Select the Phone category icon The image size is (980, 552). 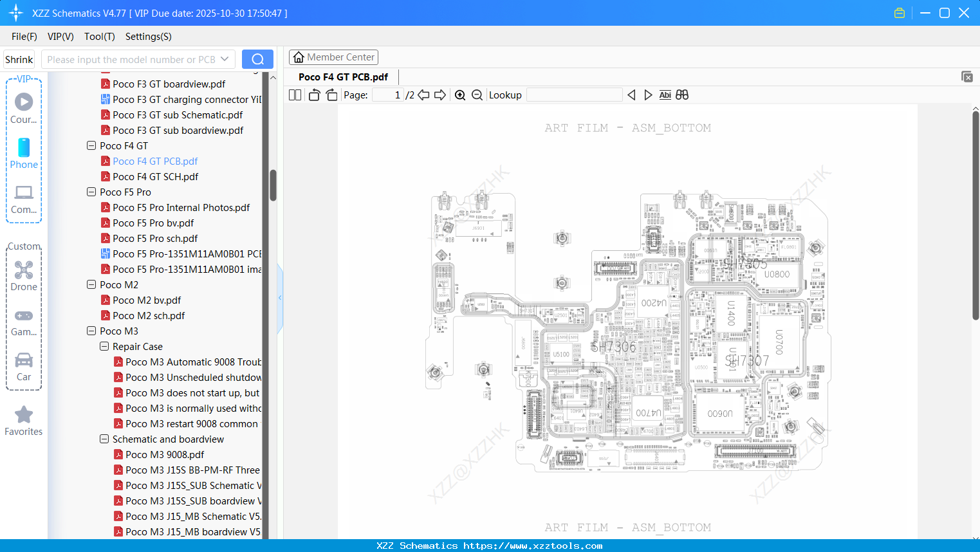point(24,153)
